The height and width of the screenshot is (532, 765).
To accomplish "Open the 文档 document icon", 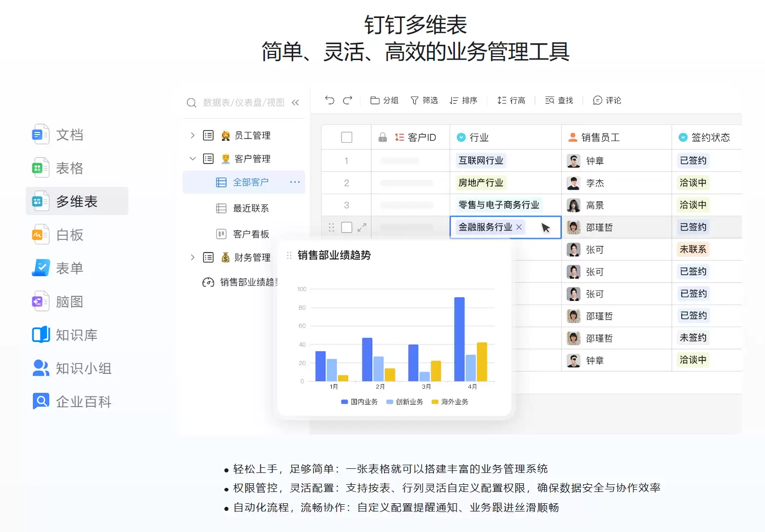I will coord(41,135).
